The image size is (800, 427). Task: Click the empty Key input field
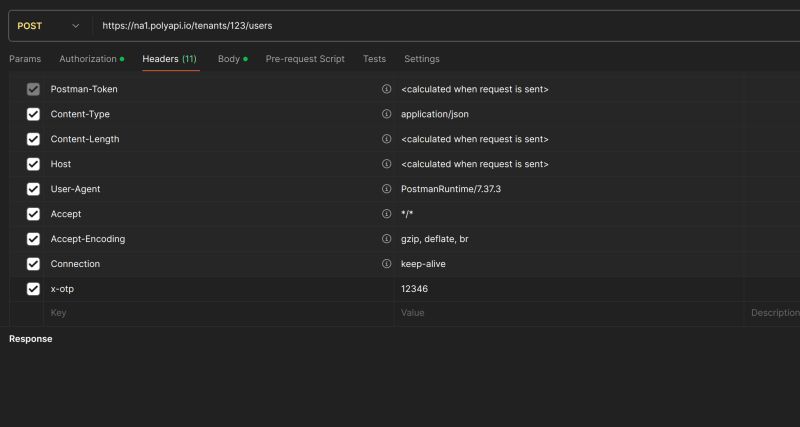(219, 313)
